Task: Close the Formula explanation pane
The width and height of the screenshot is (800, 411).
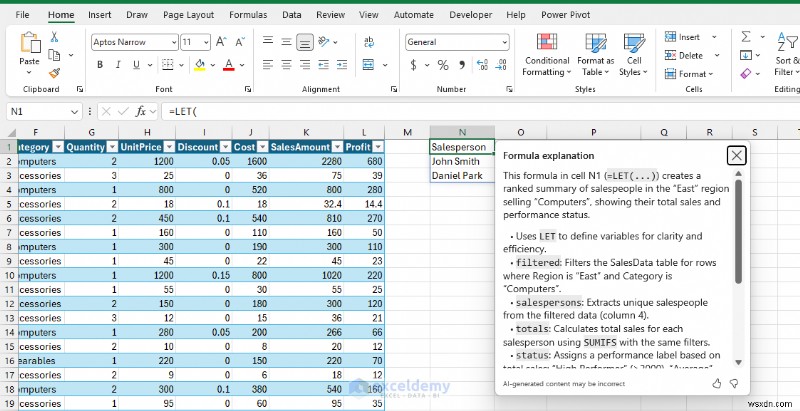Action: point(736,156)
